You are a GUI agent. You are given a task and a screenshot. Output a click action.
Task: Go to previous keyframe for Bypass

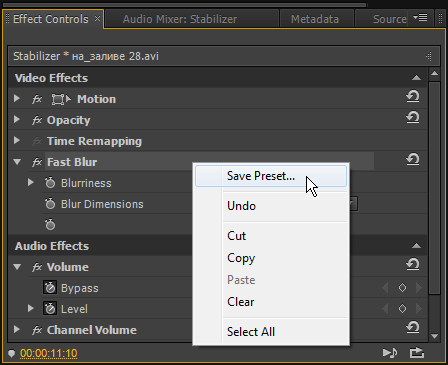[385, 288]
